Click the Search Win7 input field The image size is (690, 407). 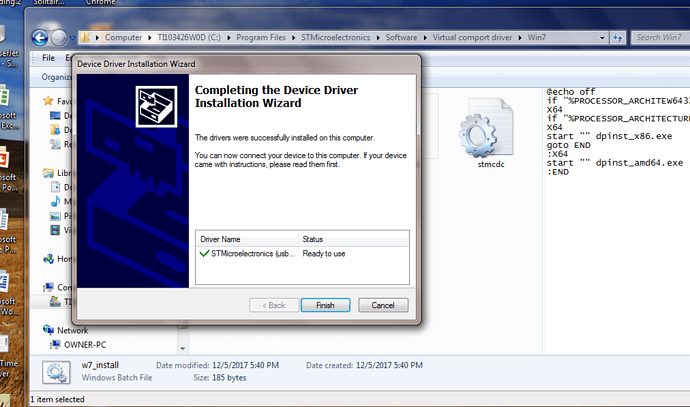[655, 38]
